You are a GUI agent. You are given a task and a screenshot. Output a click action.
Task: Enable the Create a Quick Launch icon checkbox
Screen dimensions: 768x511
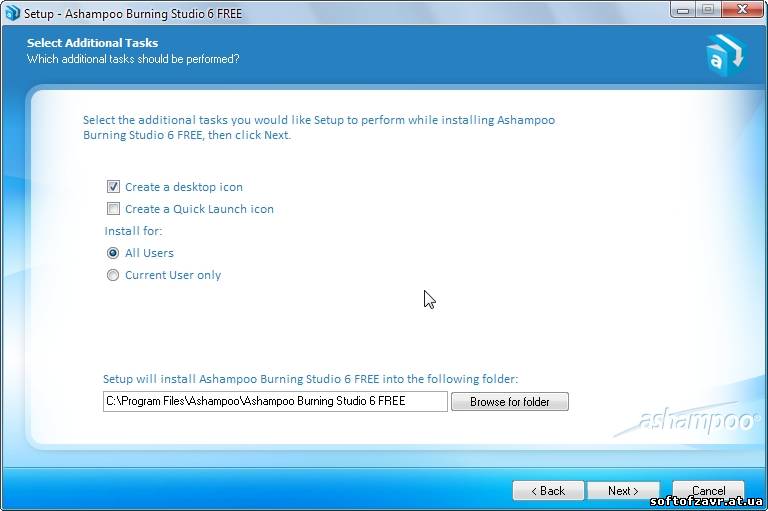[x=113, y=209]
